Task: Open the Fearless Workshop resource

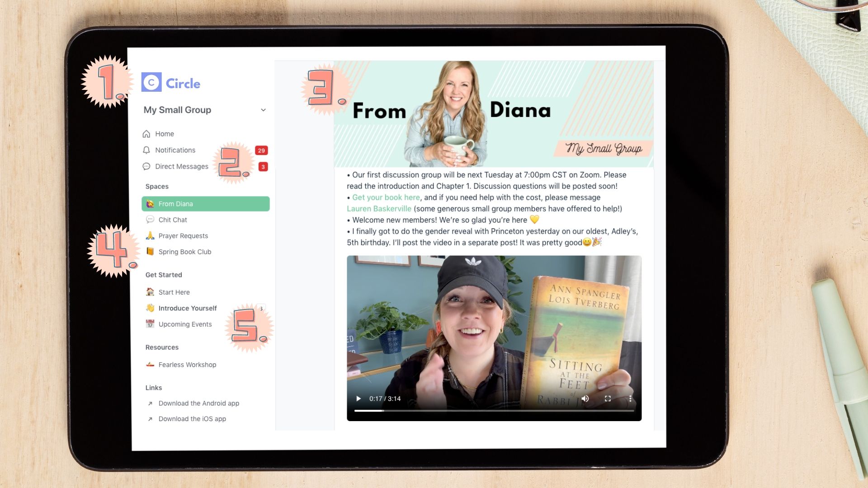Action: [x=187, y=365]
